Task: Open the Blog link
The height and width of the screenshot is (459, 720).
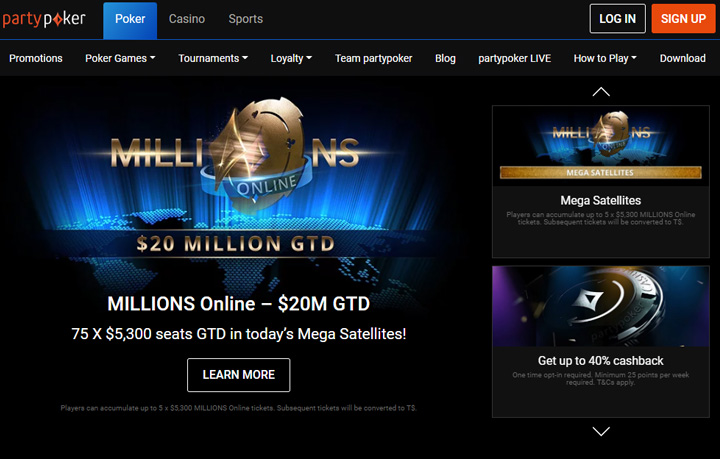Action: tap(445, 58)
